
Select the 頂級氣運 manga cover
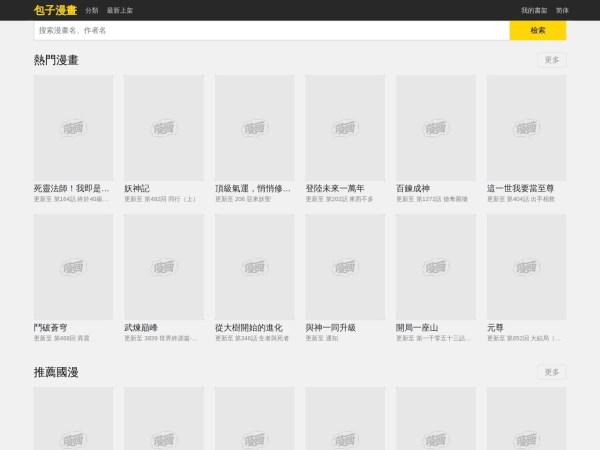254,128
